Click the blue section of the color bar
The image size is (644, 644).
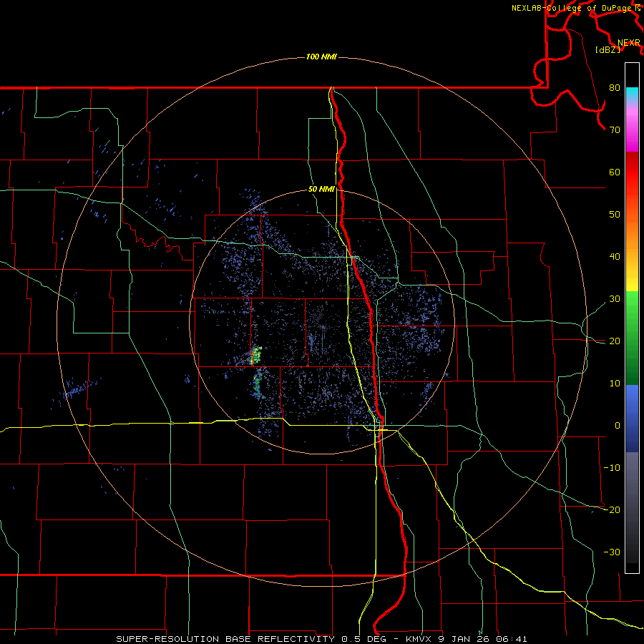pyautogui.click(x=632, y=418)
